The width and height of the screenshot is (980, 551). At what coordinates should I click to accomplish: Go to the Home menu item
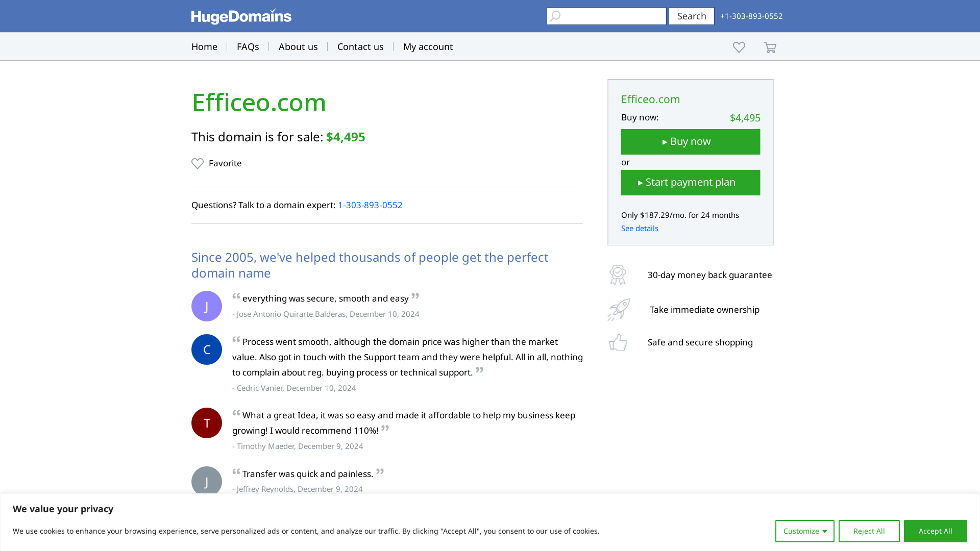204,46
